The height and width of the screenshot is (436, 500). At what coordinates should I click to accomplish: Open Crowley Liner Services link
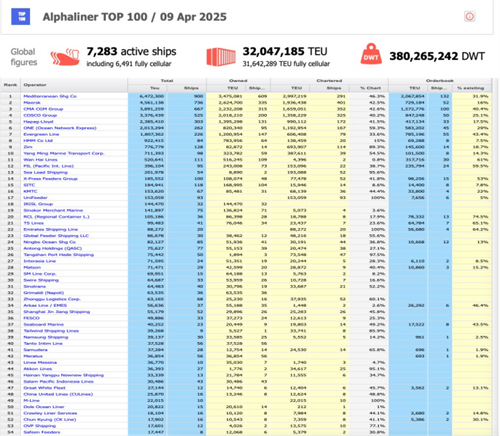point(50,413)
